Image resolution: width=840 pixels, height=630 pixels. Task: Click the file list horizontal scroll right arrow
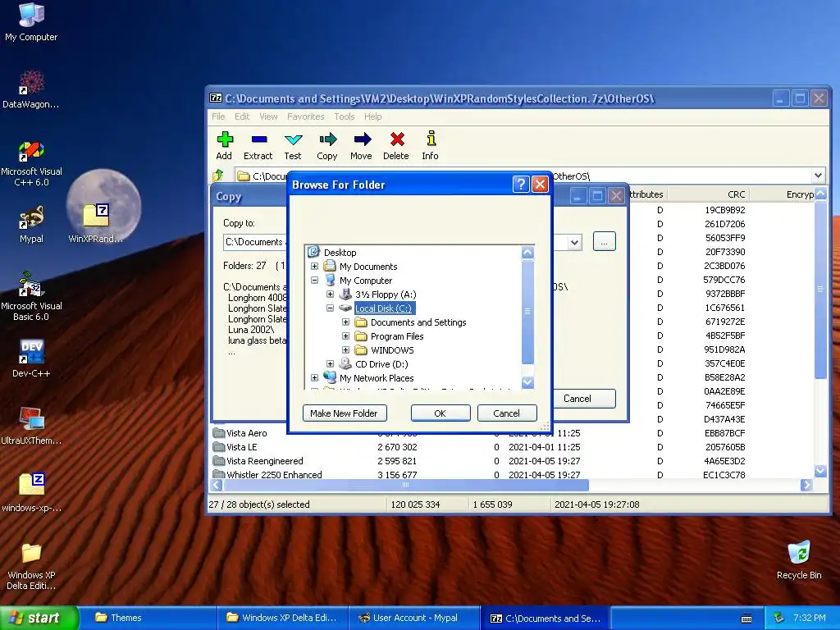[806, 486]
